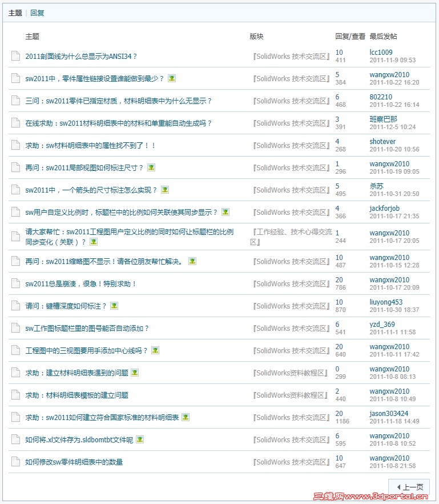Open user lcc1009's profile
439x504 pixels.
tap(381, 53)
